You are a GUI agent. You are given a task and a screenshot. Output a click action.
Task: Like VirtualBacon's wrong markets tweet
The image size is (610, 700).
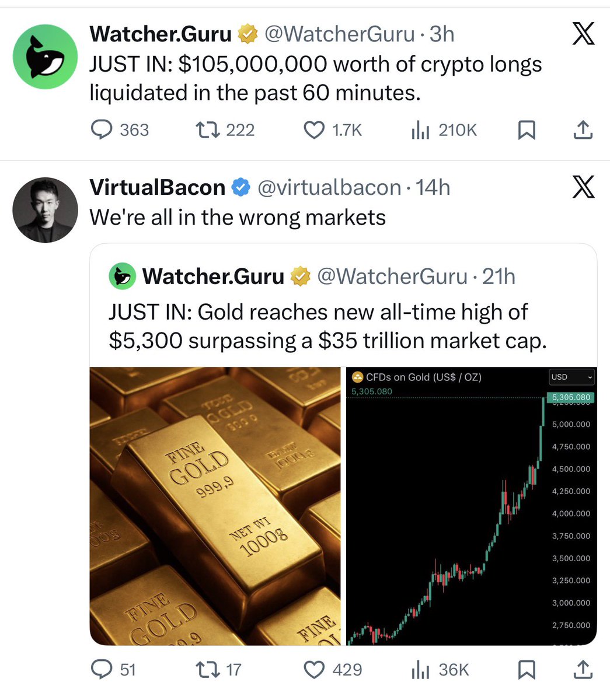[x=315, y=670]
